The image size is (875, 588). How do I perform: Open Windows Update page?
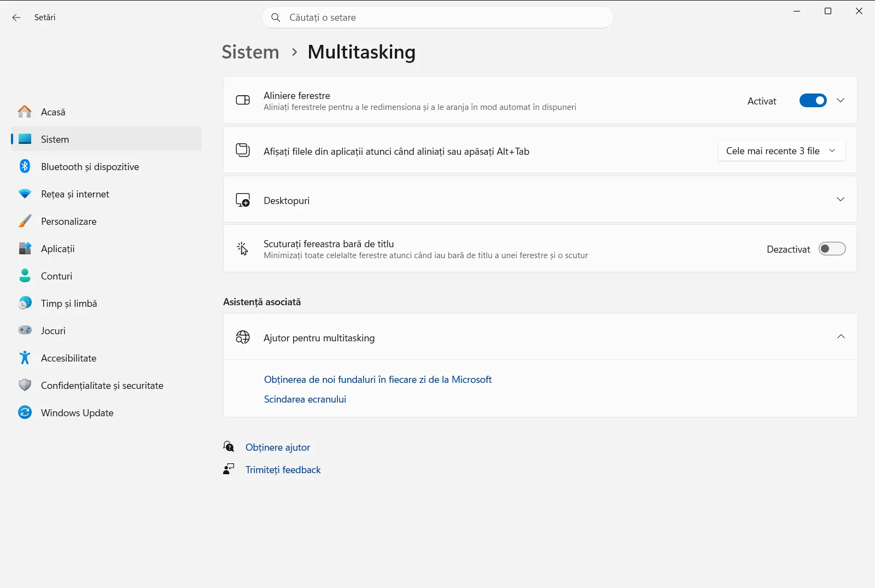point(106,412)
